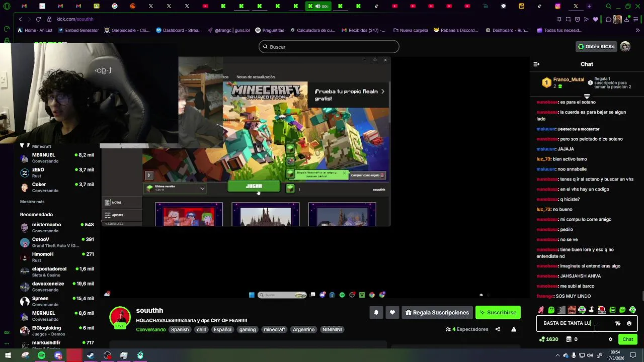This screenshot has height=362, width=644.
Task: Open the Kick user profile avatar
Action: 625,46
